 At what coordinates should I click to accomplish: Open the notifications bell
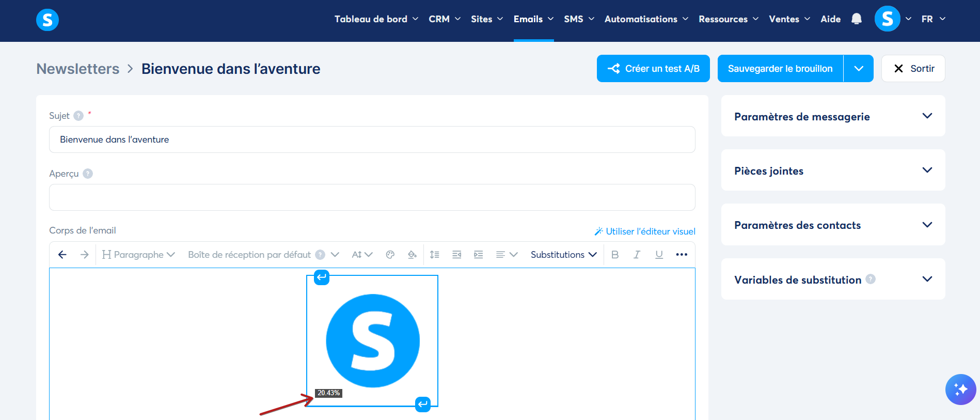click(x=857, y=19)
